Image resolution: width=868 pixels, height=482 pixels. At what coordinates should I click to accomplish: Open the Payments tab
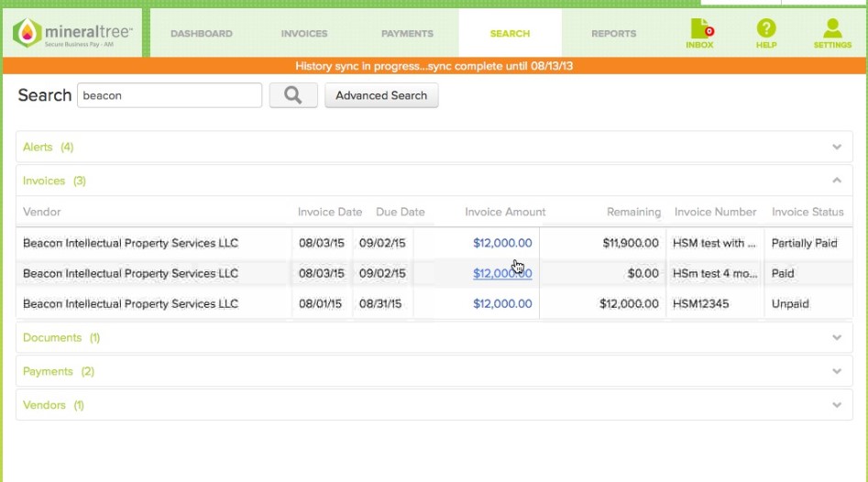407,34
